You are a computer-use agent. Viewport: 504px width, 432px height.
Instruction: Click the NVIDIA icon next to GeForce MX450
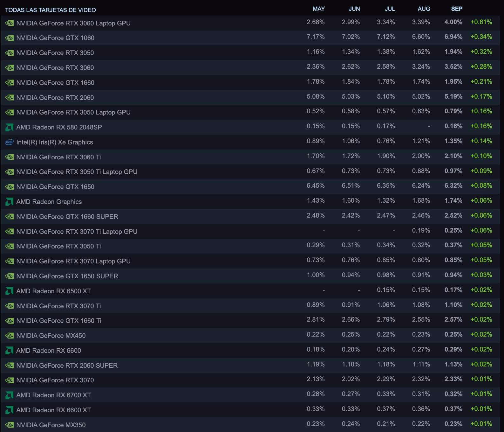pyautogui.click(x=10, y=336)
